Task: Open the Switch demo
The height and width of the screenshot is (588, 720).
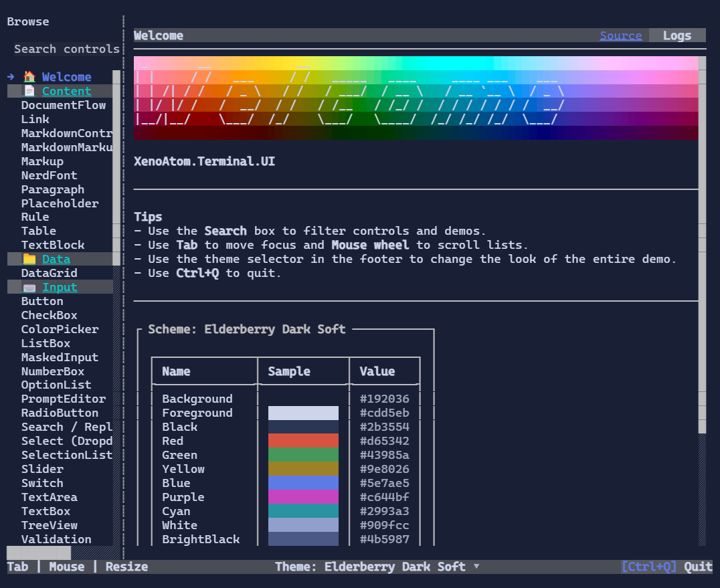Action: 42,483
